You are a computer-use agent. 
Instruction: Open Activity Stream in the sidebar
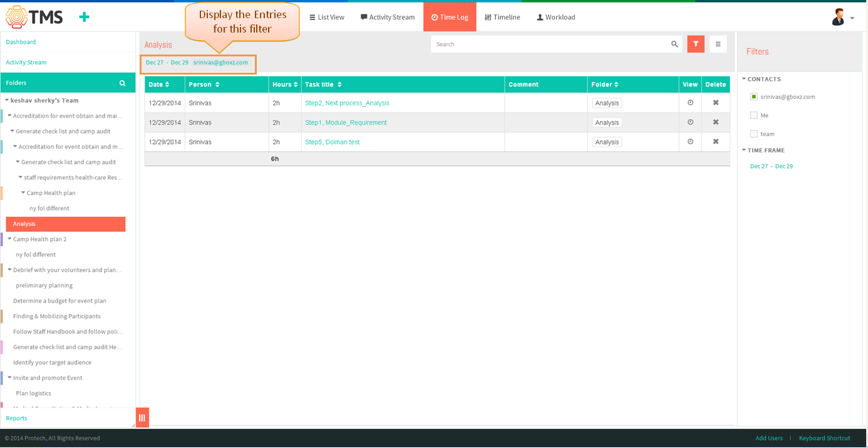point(26,62)
